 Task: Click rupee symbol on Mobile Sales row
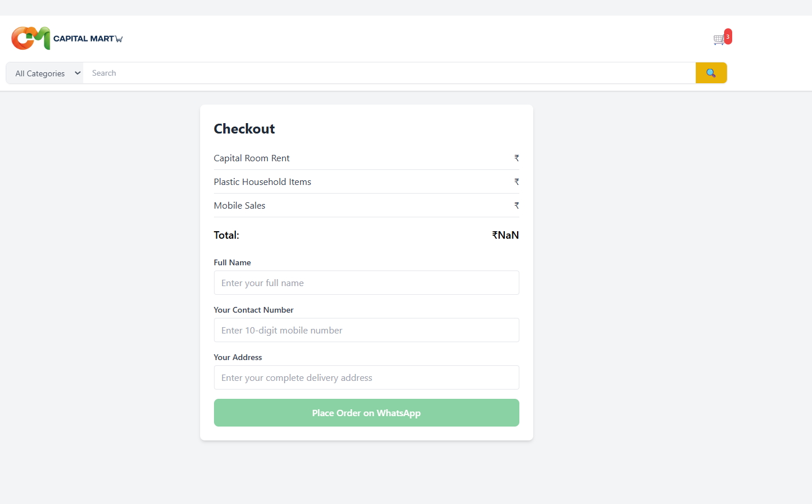516,205
